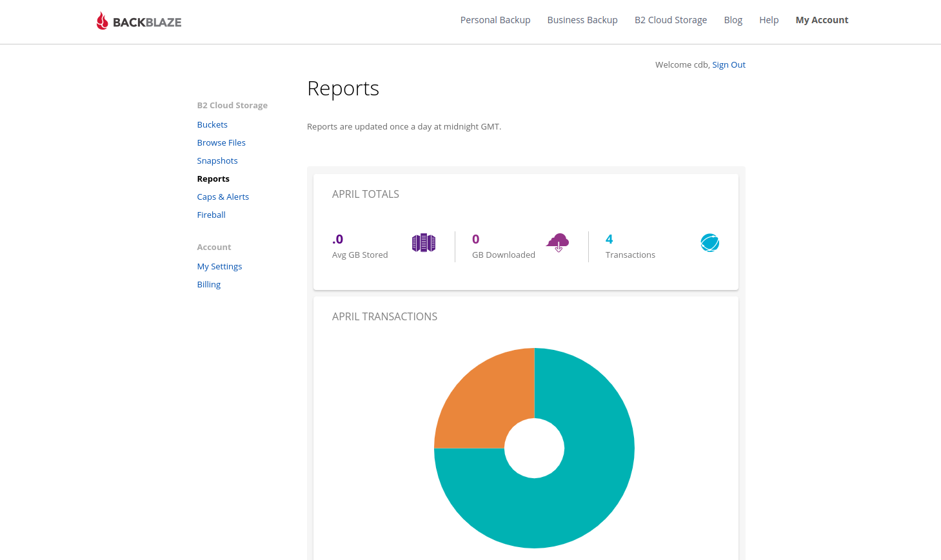941x560 pixels.
Task: Sign out of the account
Action: click(729, 64)
